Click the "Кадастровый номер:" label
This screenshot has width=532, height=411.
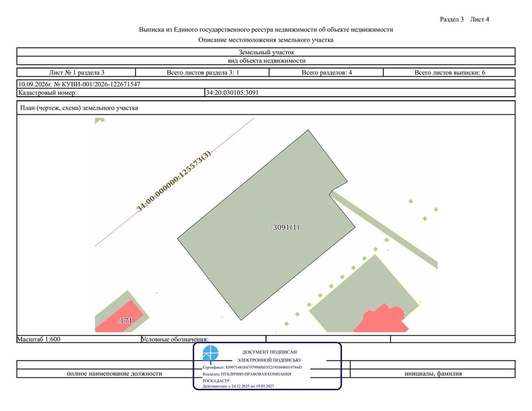pyautogui.click(x=47, y=93)
